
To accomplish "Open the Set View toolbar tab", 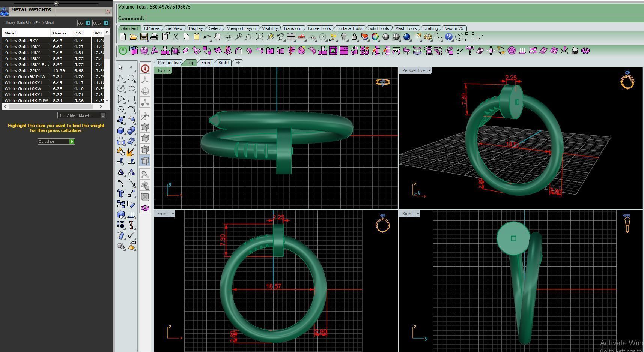I will coord(174,28).
